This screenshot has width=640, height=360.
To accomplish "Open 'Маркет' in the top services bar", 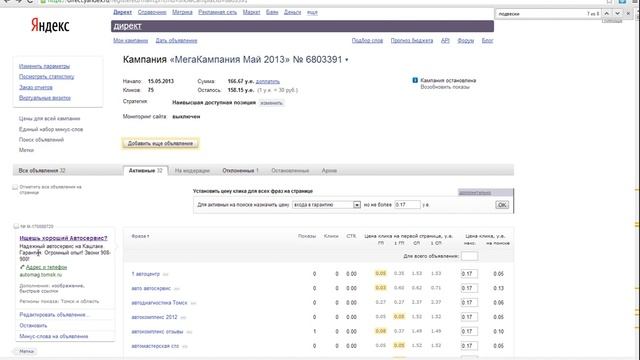I will [x=251, y=12].
